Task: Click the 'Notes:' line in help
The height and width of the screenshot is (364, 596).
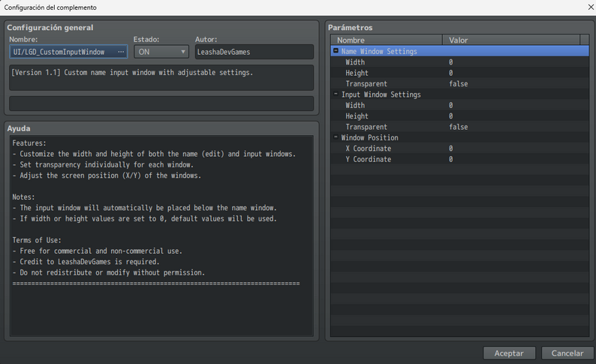Action: (x=23, y=197)
